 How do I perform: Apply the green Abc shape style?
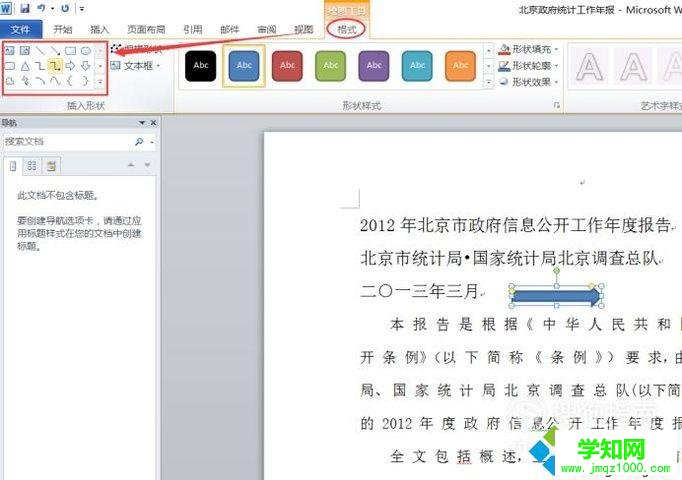(331, 66)
